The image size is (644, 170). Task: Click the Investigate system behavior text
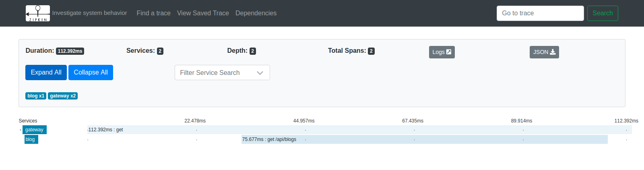click(x=89, y=13)
